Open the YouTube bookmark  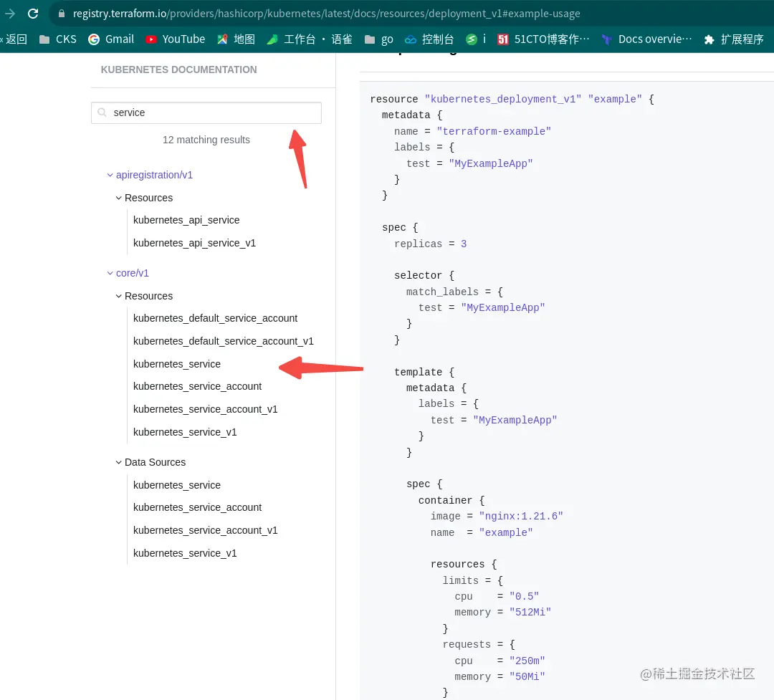(176, 39)
